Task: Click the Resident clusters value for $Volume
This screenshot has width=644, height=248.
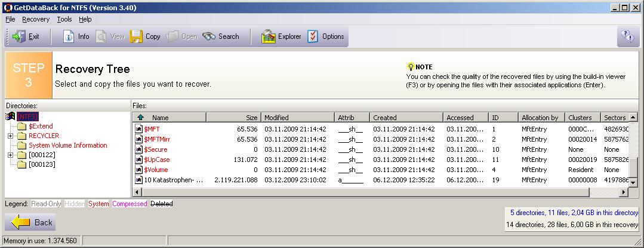Action: (x=581, y=170)
